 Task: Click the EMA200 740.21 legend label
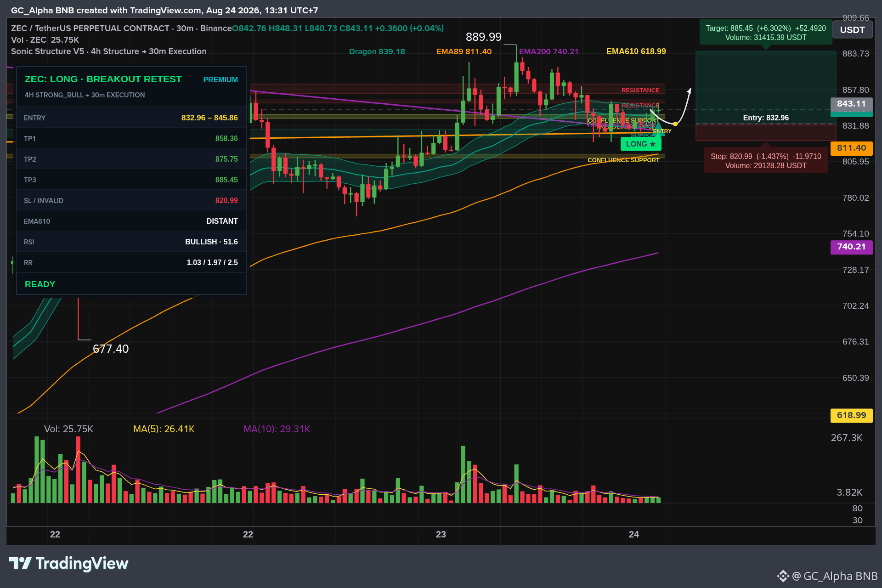coord(549,51)
